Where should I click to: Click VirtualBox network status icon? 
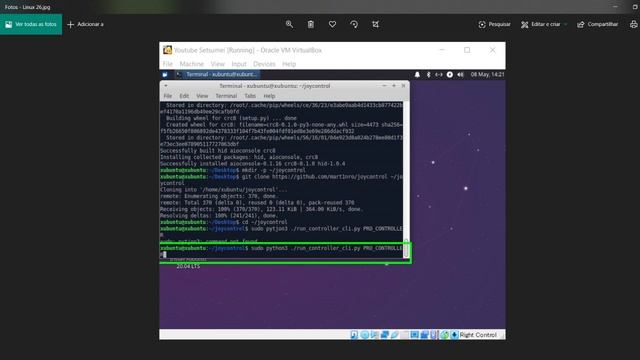384,335
